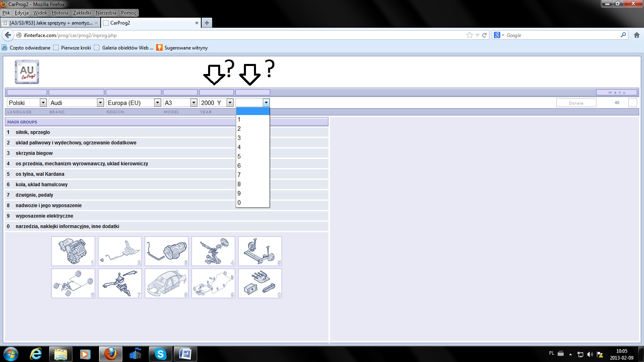Open the Zakładki menu
The image size is (644, 362).
(82, 13)
